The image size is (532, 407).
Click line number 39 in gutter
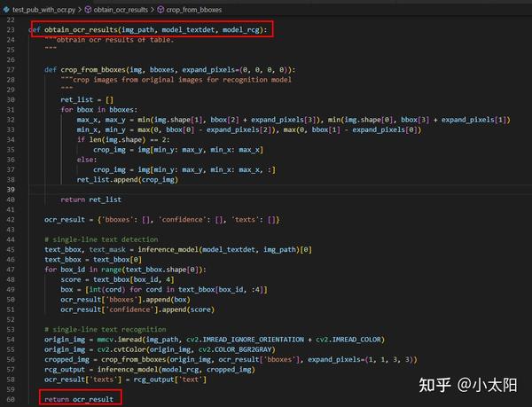(11, 190)
